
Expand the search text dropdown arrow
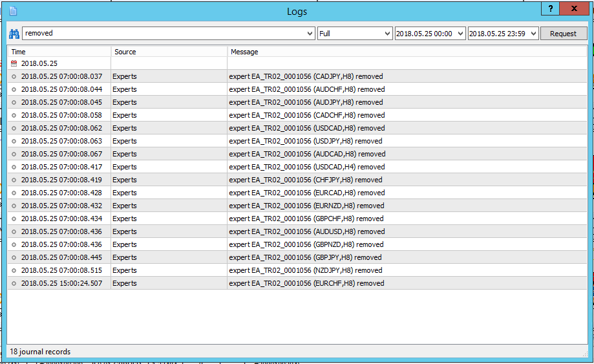click(x=310, y=34)
